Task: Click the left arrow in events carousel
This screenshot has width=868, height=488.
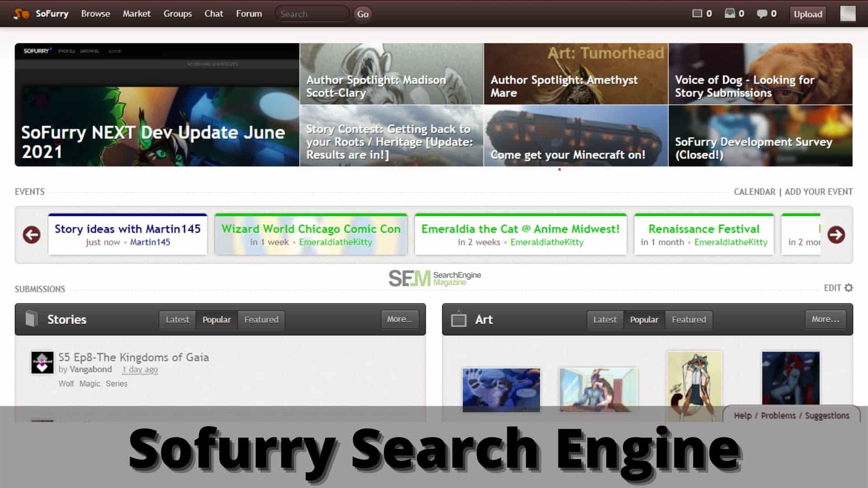Action: 32,235
